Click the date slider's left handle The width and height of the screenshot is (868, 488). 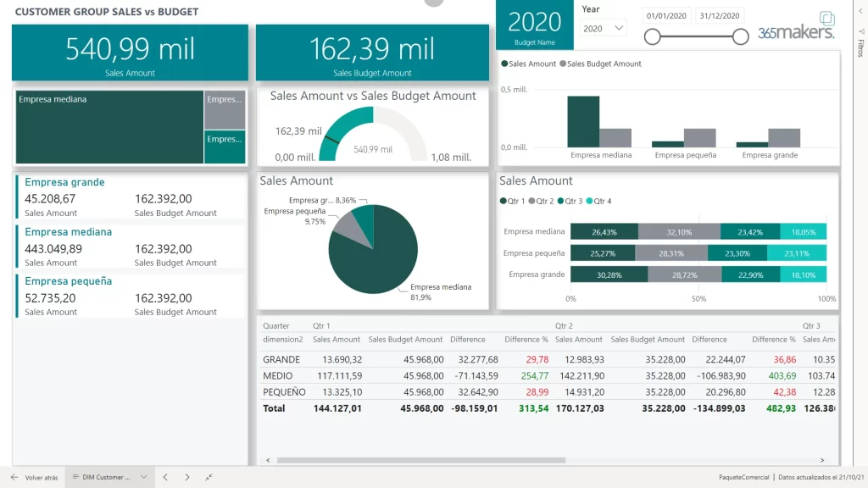(x=652, y=36)
